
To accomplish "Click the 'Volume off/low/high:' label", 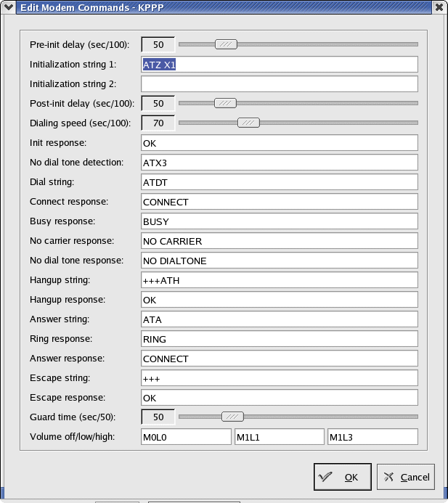I will [72, 437].
